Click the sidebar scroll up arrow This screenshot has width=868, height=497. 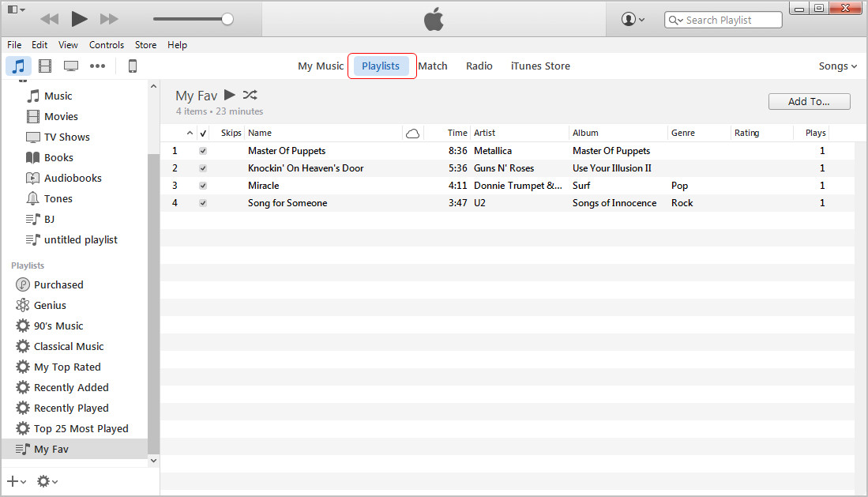click(x=154, y=86)
